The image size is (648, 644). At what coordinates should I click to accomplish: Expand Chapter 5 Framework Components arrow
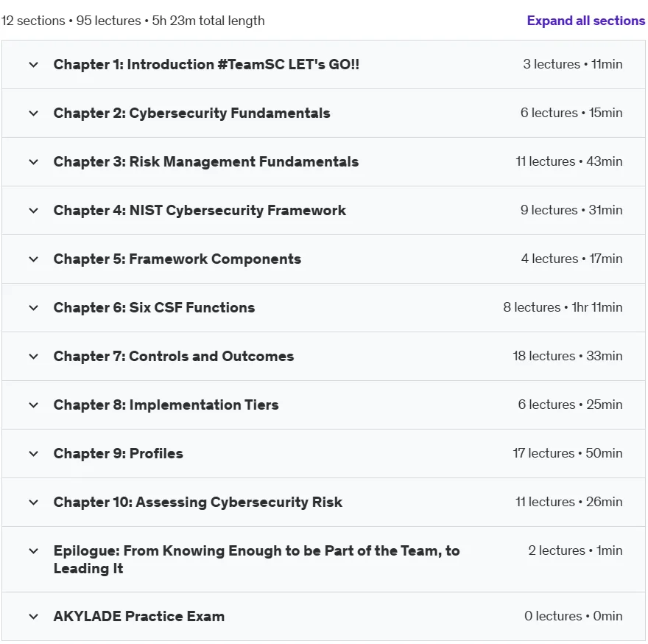click(x=33, y=259)
